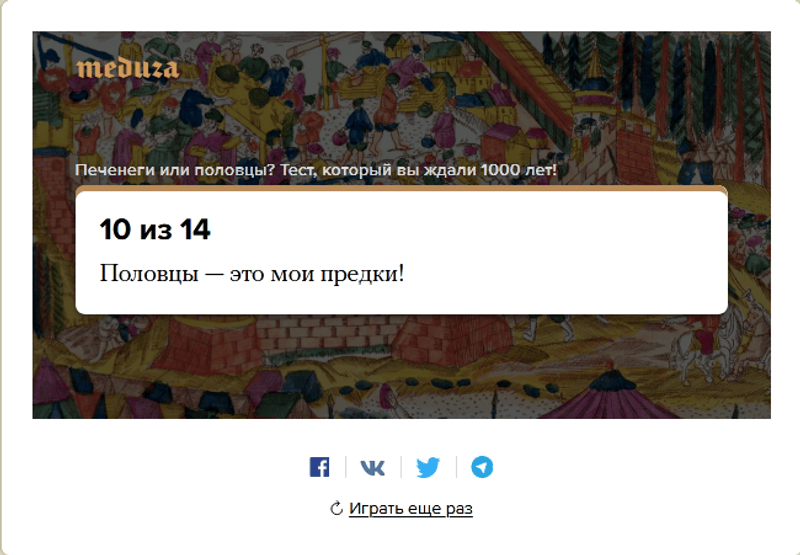Open the Meduza logo
The height and width of the screenshot is (555, 800).
coord(128,68)
